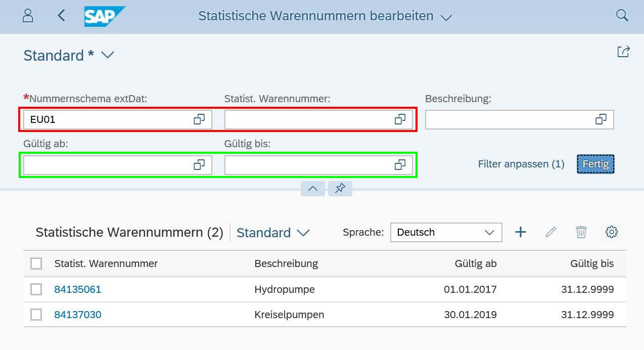644x350 pixels.
Task: Open value help for Nummernschema extDat
Action: tap(199, 119)
